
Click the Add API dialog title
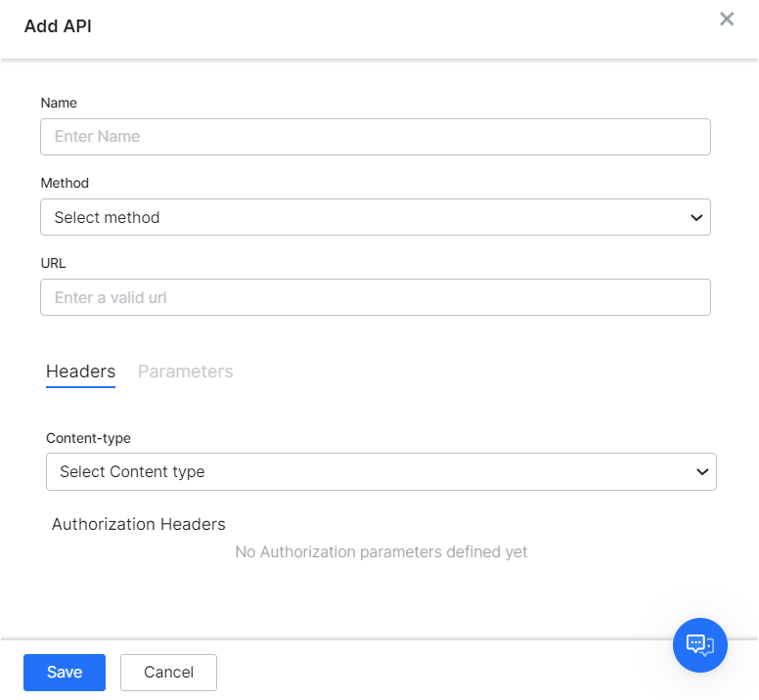(58, 26)
